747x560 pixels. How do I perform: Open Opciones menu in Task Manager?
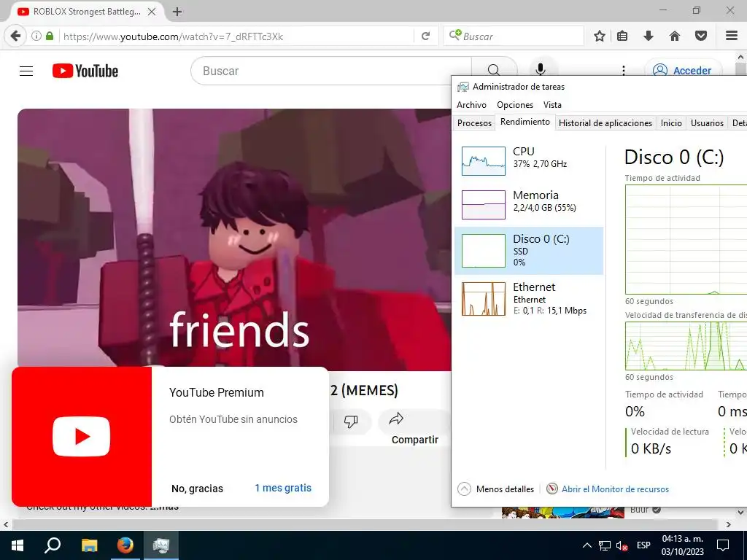tap(515, 105)
